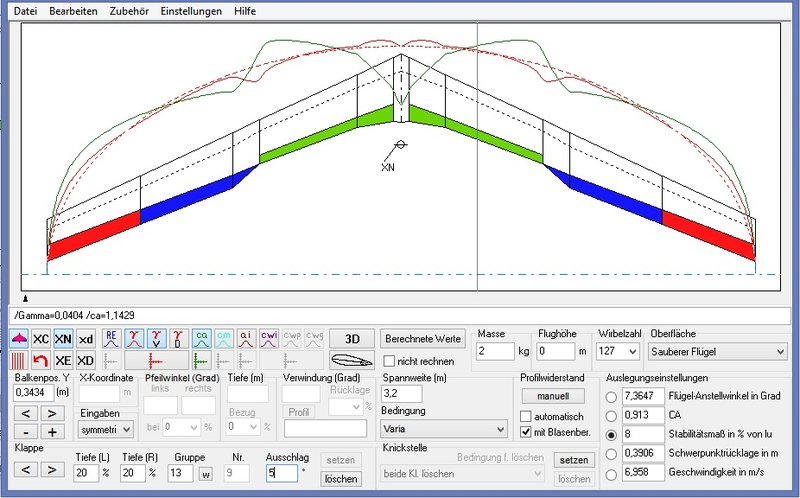This screenshot has height=498, width=800.
Task: Toggle the ca lift distribution icon
Action: [x=201, y=339]
